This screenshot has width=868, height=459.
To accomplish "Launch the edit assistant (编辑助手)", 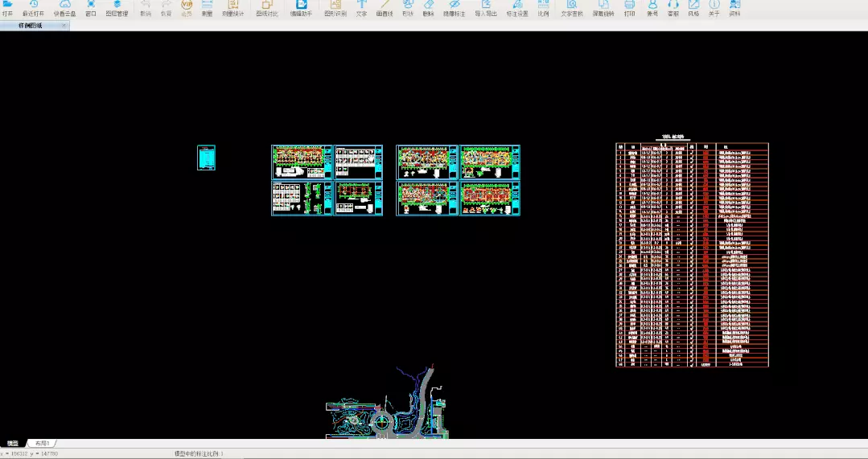I will pyautogui.click(x=301, y=8).
